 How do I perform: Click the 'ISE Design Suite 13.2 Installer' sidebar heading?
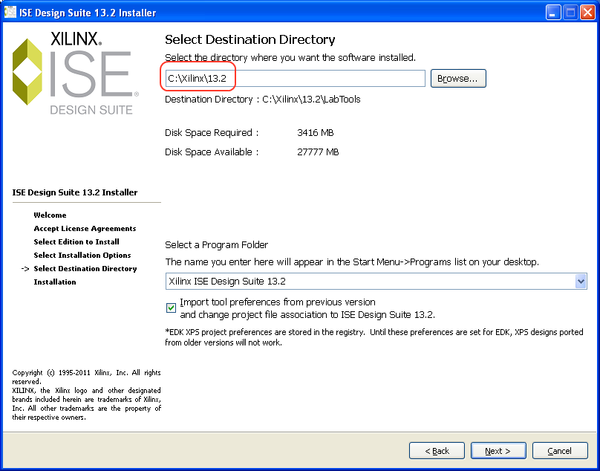pyautogui.click(x=75, y=192)
